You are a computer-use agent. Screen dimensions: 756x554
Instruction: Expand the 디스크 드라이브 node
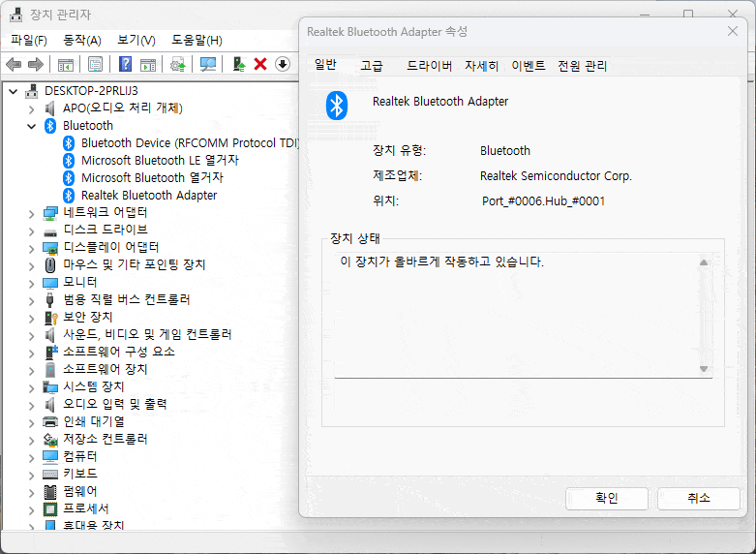(32, 231)
